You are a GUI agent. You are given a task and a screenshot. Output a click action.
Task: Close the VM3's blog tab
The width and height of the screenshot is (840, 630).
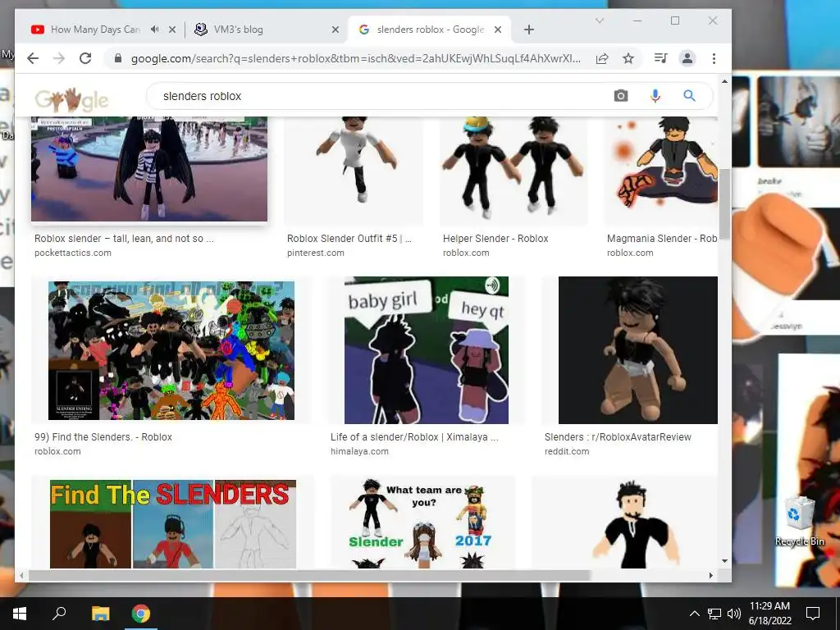tap(336, 30)
